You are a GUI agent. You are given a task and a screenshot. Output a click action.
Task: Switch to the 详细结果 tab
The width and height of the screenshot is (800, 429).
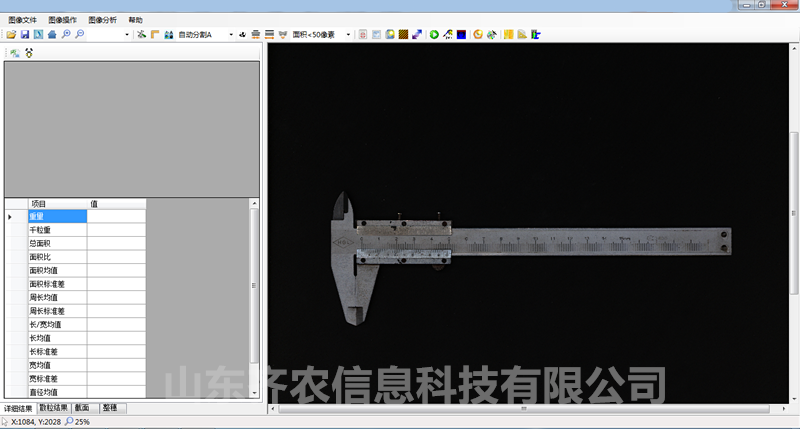click(x=18, y=409)
